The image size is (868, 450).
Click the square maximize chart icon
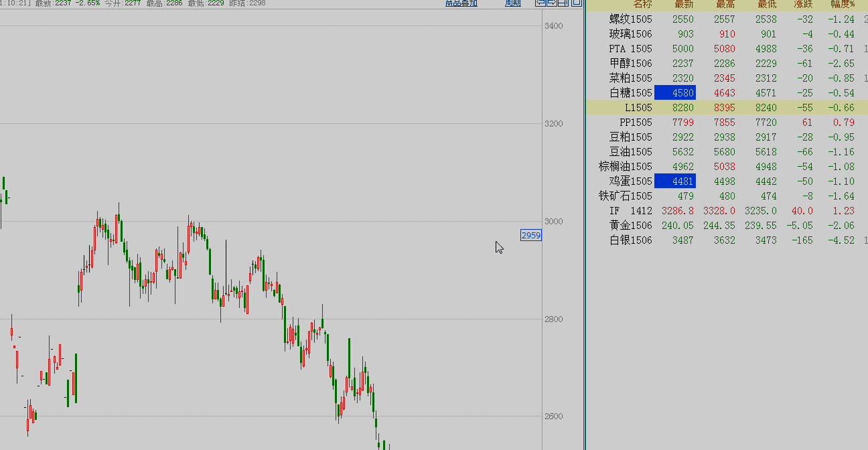pos(575,3)
